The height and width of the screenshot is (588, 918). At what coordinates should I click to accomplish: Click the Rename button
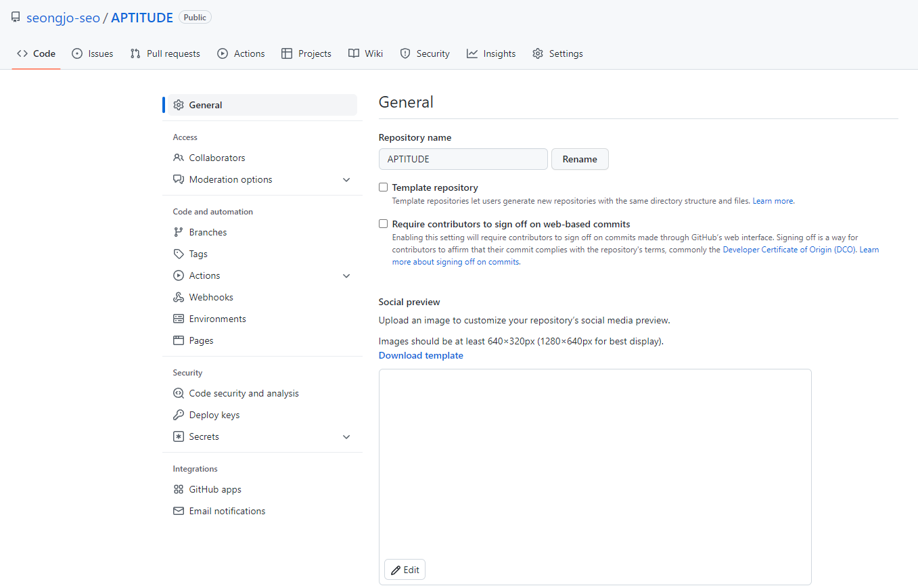[x=580, y=159]
